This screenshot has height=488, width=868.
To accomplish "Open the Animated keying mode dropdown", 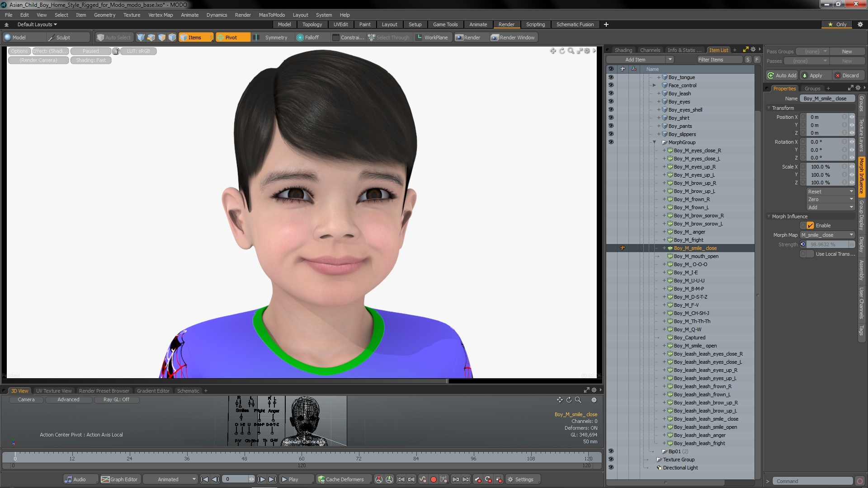I will pos(170,479).
